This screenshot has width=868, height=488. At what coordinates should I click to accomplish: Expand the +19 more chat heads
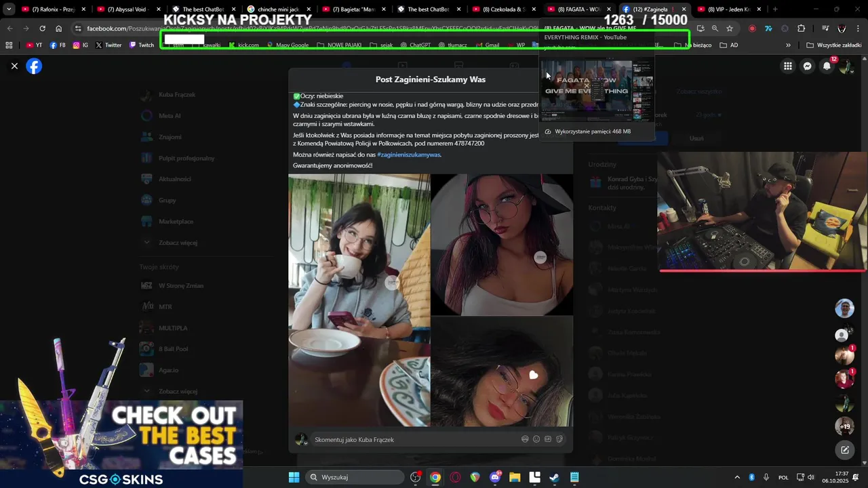coord(845,426)
